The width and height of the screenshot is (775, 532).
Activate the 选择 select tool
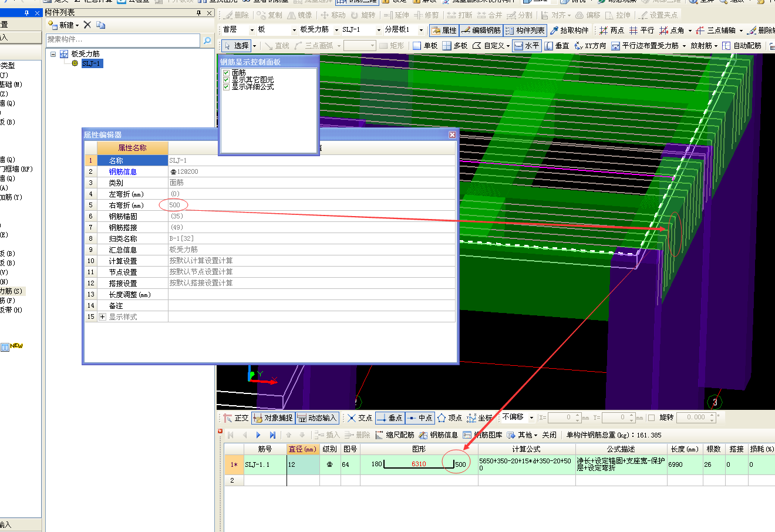tap(237, 45)
